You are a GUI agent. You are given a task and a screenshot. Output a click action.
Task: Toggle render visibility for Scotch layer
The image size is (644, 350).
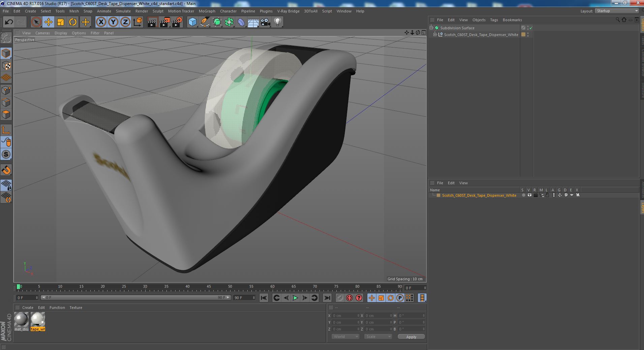coord(535,195)
